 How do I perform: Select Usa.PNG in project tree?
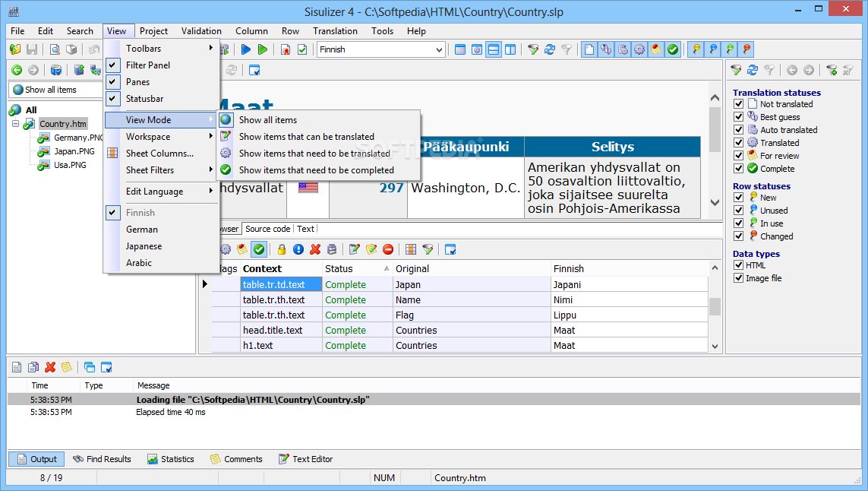[70, 165]
